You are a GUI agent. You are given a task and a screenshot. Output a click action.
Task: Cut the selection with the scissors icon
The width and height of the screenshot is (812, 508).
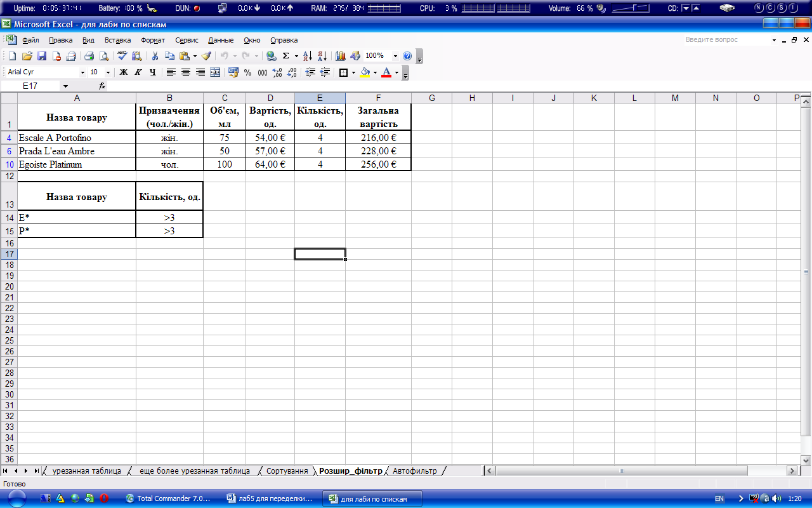coord(155,56)
